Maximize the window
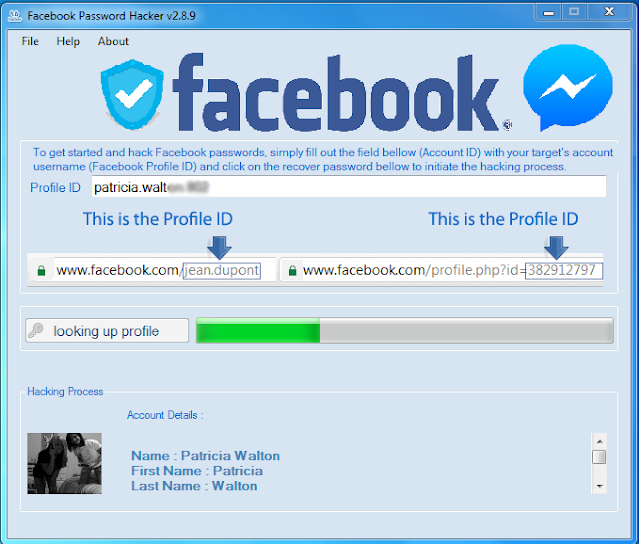Image resolution: width=640 pixels, height=544 pixels. click(574, 12)
